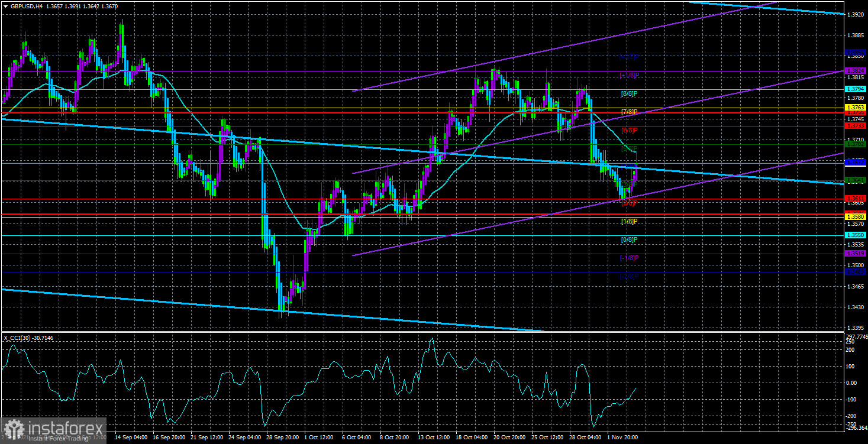Screen dimensions: 868x444
Task: Click the green 1.3702 price tag
Action: [856, 144]
